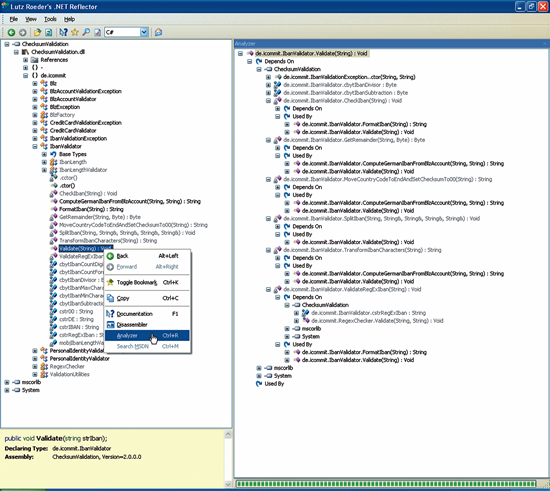Open the Help menu
Viewport: 550px width, 491px height.
(69, 19)
